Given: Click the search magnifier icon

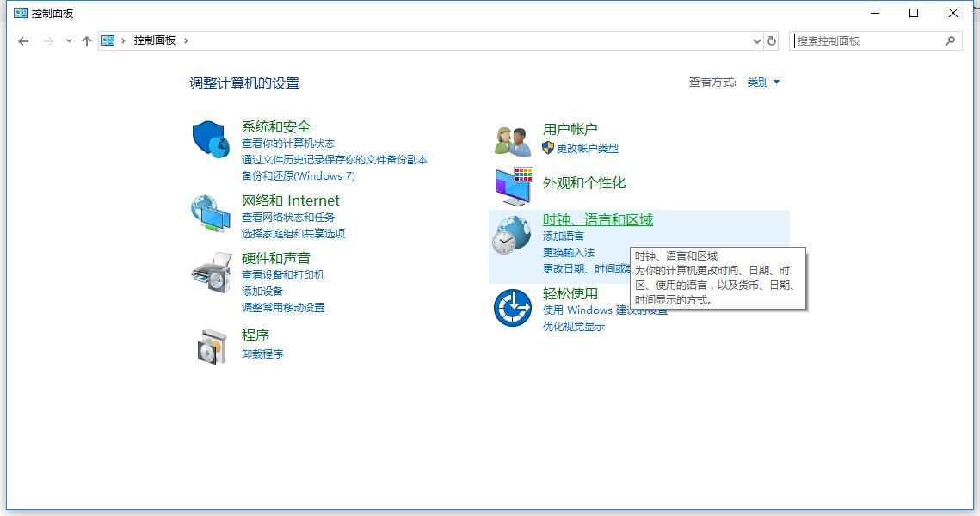Looking at the screenshot, I should (950, 40).
